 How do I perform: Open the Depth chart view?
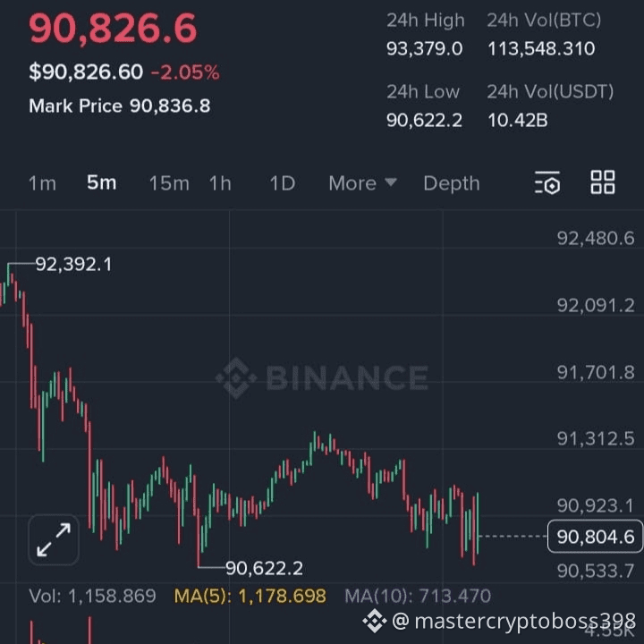(451, 183)
